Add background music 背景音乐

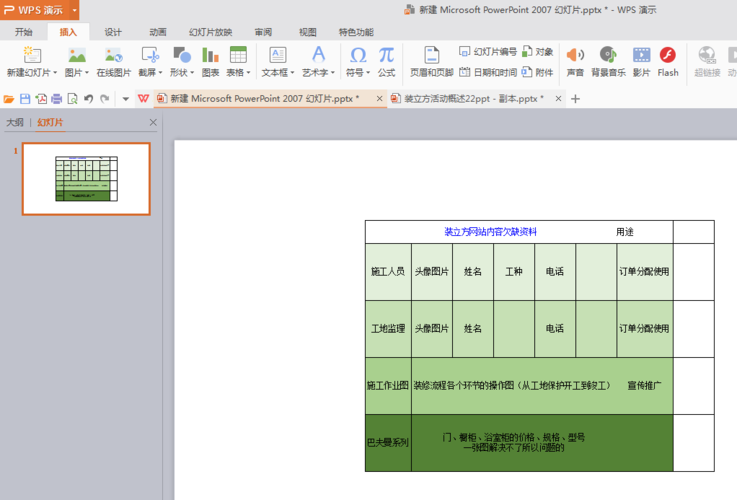(608, 55)
